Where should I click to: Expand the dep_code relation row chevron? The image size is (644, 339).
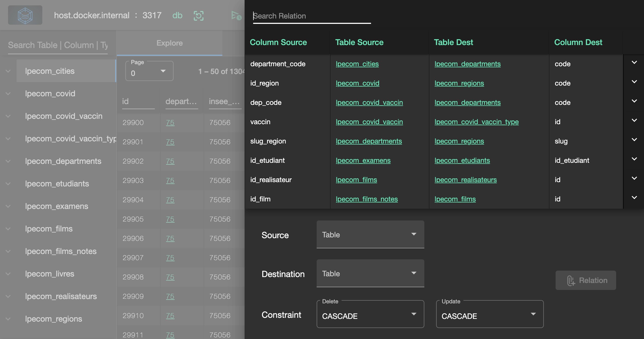634,101
